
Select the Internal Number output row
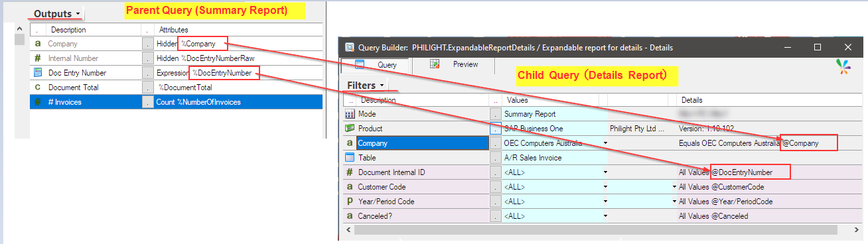(x=176, y=58)
